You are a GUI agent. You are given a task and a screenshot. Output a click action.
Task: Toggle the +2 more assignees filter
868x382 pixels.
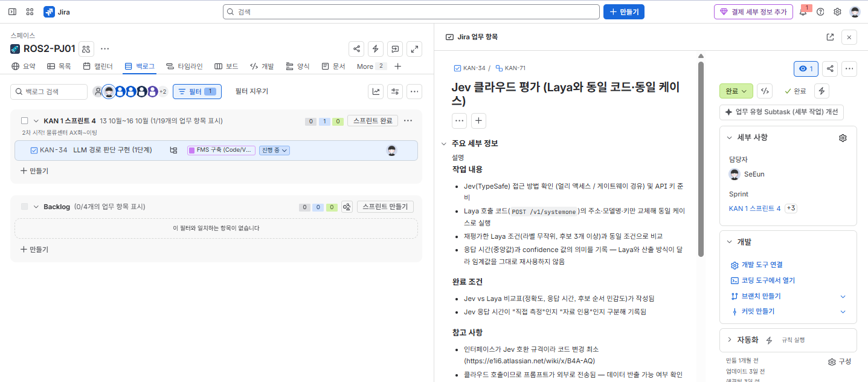point(162,92)
